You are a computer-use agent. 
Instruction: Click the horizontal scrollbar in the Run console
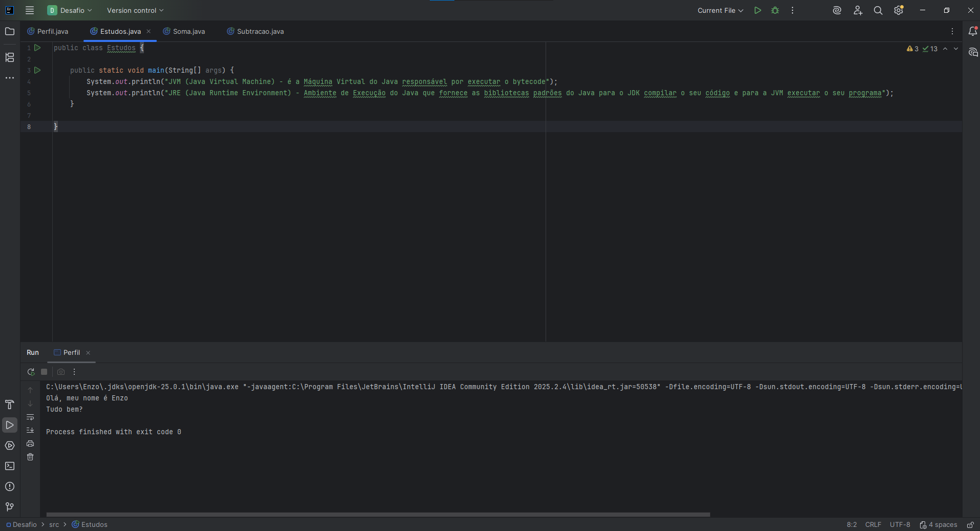(378, 515)
